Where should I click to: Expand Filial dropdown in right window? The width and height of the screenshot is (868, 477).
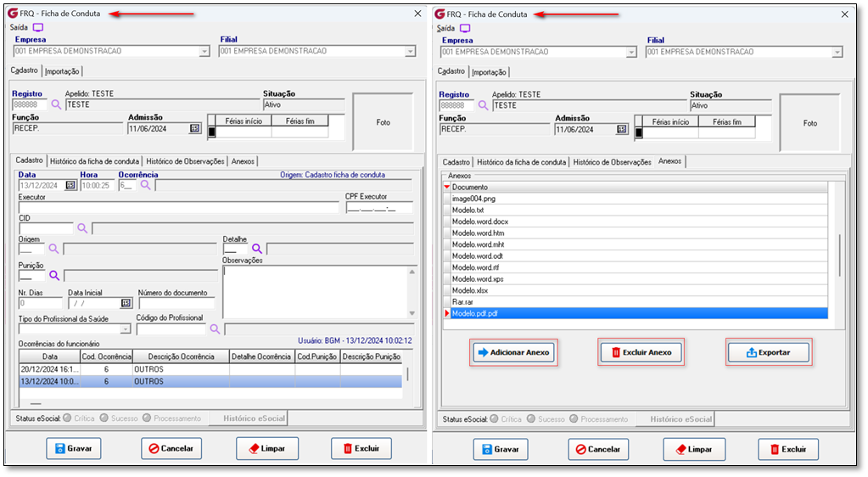click(837, 52)
